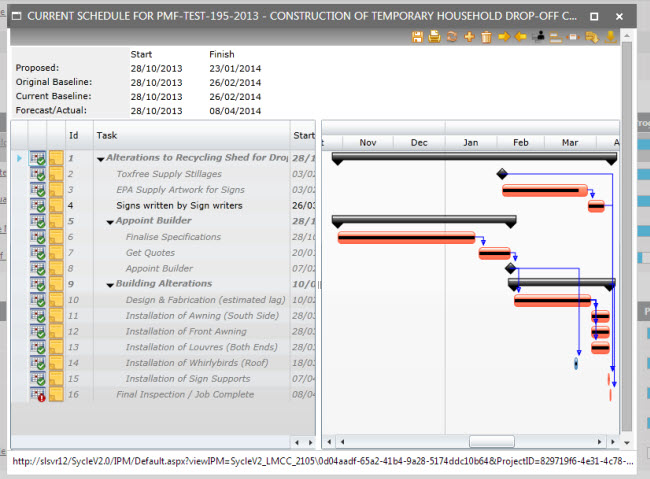Collapse the Alterations to Recycling Shed group
The height and width of the screenshot is (479, 650).
click(100, 159)
